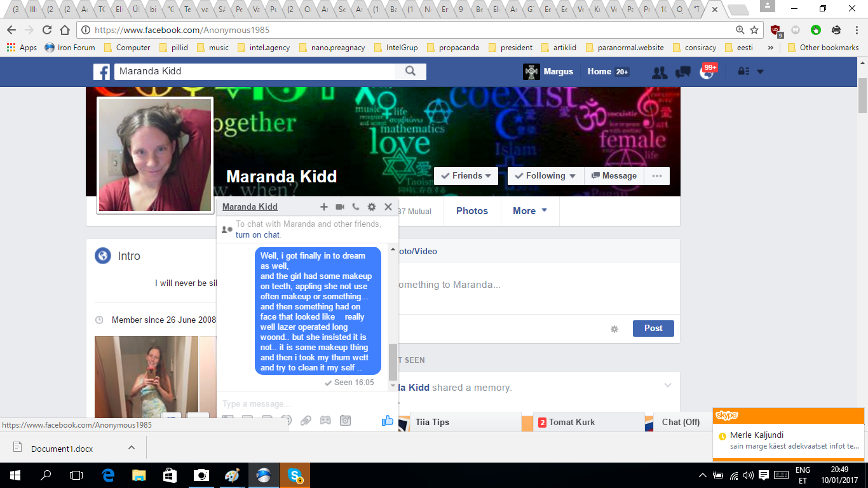Open the Iron Forum bookmark

click(70, 48)
